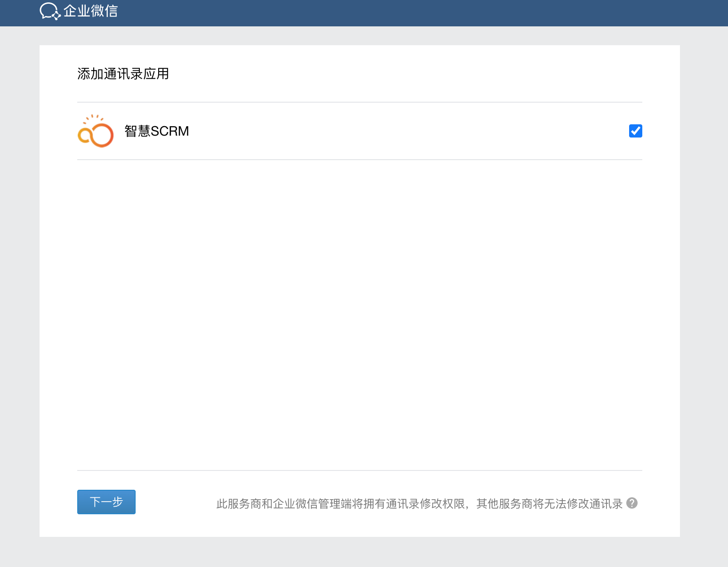Click the 添加通讯录应用 heading

(x=123, y=74)
